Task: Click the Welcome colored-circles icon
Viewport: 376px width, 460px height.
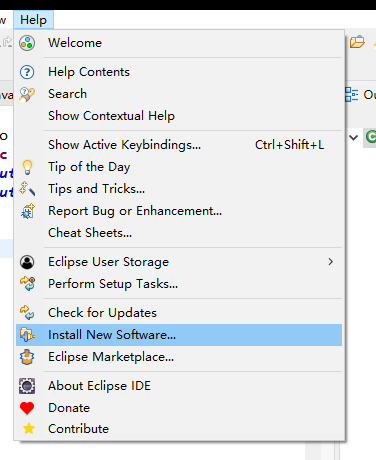Action: click(27, 43)
